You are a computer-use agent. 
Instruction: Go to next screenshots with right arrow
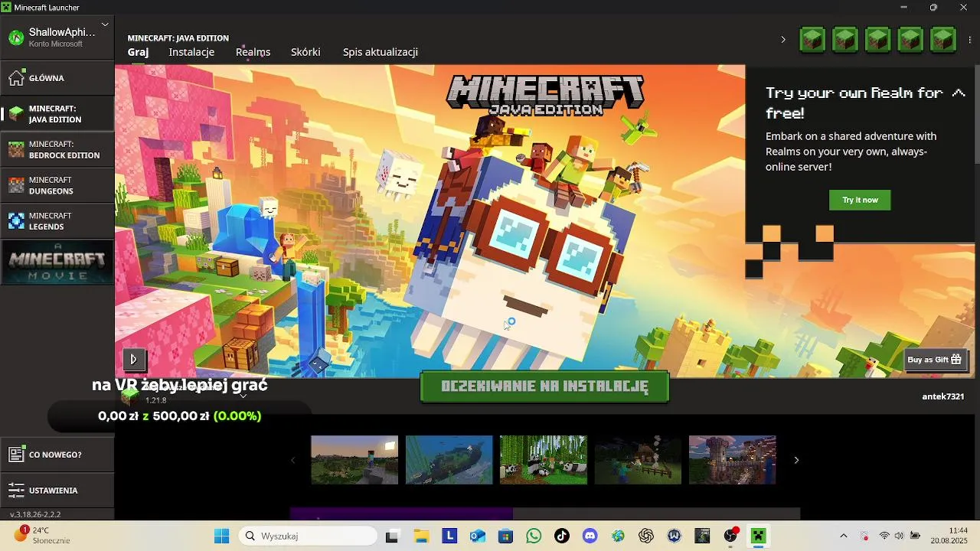pos(796,460)
